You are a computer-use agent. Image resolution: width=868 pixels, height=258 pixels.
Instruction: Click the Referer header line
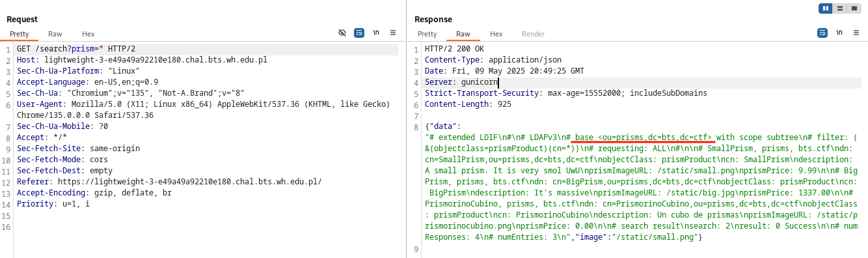click(x=169, y=182)
